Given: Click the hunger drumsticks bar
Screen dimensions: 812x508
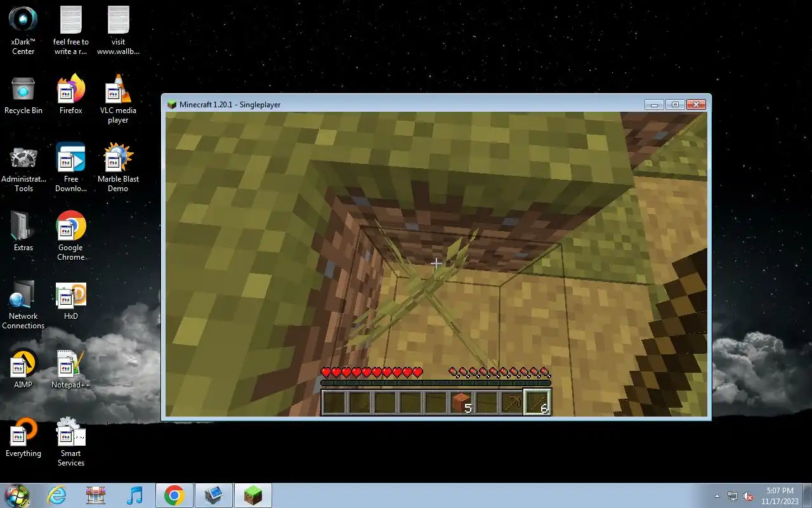Looking at the screenshot, I should click(500, 372).
